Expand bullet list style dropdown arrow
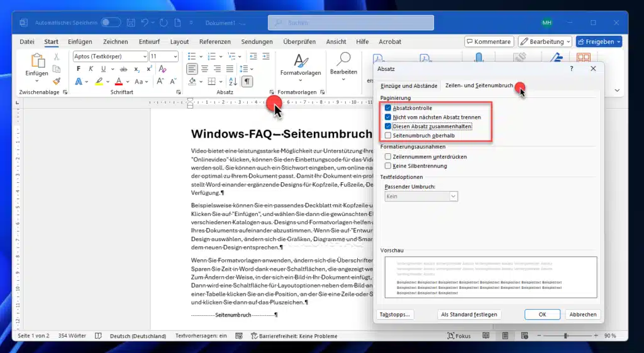Viewport: 644px width, 353px height. pos(201,56)
